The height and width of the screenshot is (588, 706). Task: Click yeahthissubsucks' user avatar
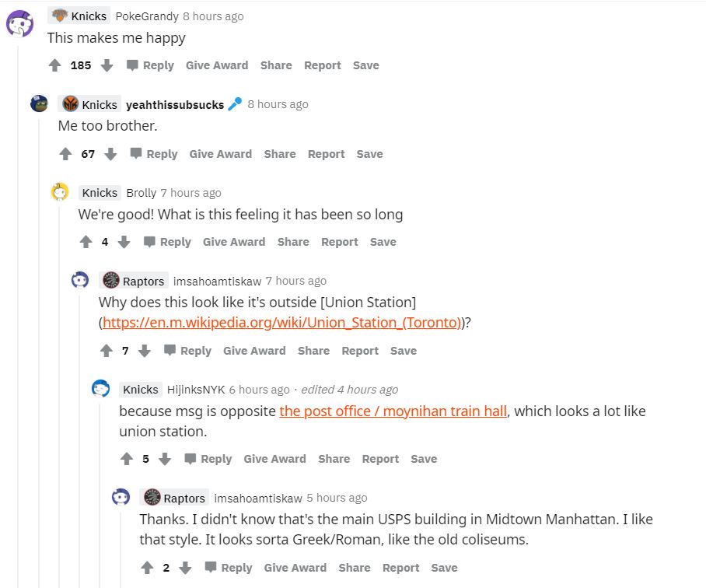click(39, 103)
